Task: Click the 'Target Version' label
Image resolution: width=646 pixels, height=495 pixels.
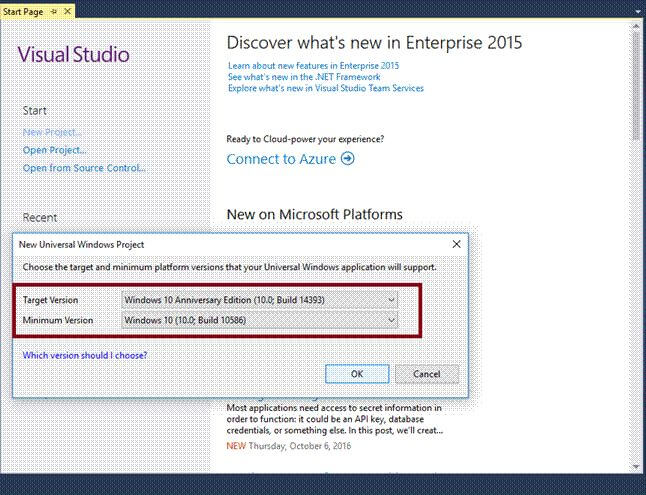Action: click(x=50, y=300)
